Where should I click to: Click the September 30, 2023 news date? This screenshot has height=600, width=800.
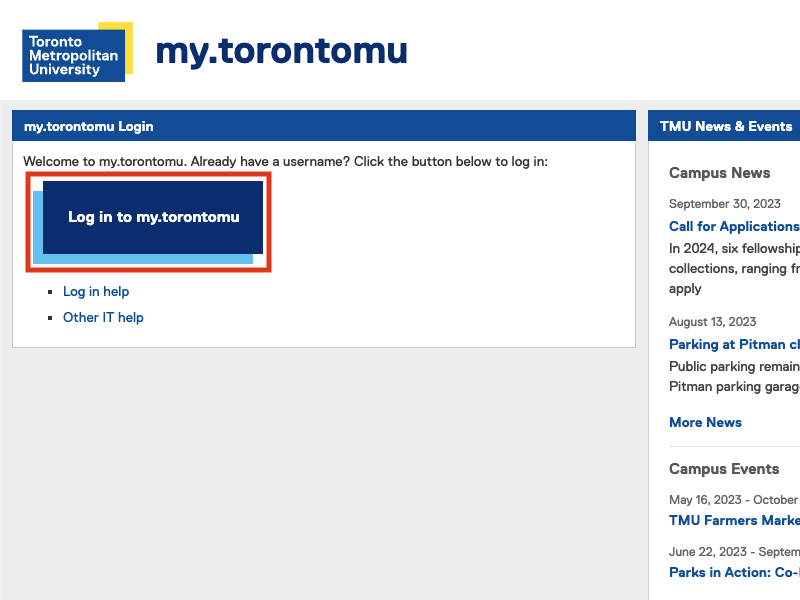724,204
